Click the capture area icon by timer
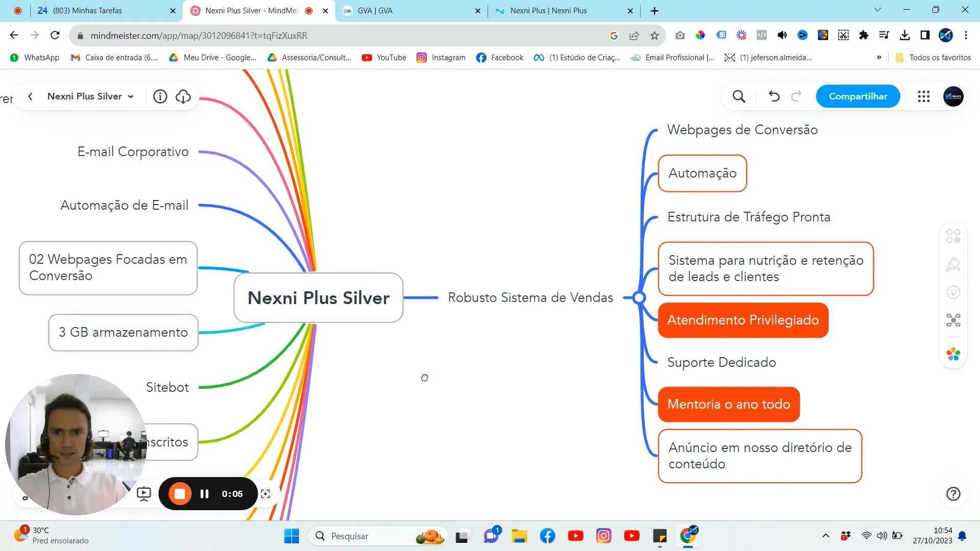 [x=265, y=494]
